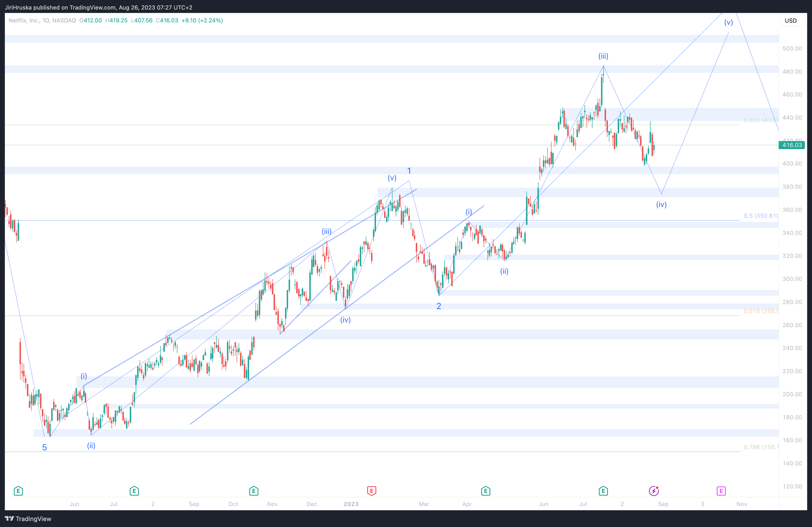Screen dimensions: 812x527
Task: Click the Mar label on the time axis
Action: tap(424, 504)
